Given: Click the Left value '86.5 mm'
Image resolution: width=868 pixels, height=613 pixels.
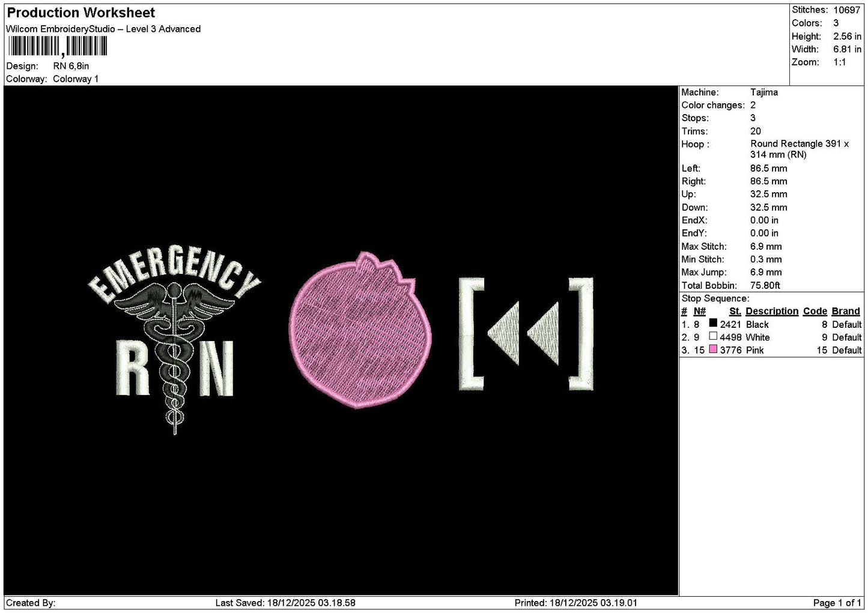Looking at the screenshot, I should pos(769,168).
